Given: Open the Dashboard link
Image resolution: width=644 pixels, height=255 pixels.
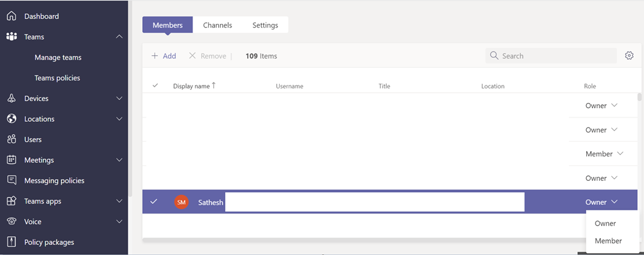Looking at the screenshot, I should click(x=42, y=16).
